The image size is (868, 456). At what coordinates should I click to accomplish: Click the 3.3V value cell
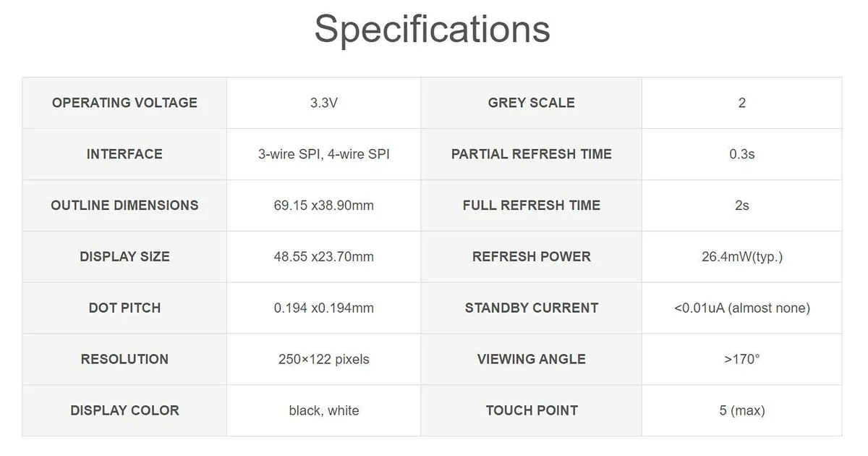click(324, 103)
